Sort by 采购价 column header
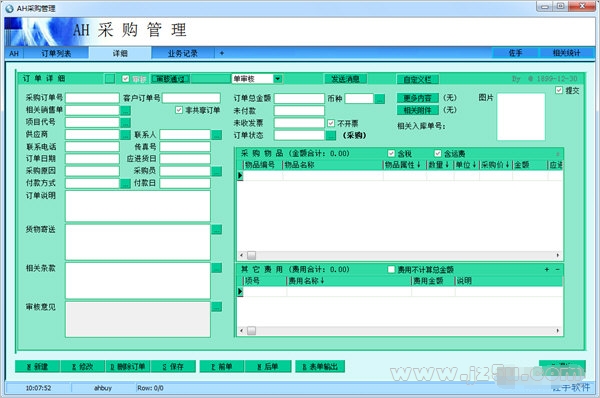600x398 pixels. 496,165
